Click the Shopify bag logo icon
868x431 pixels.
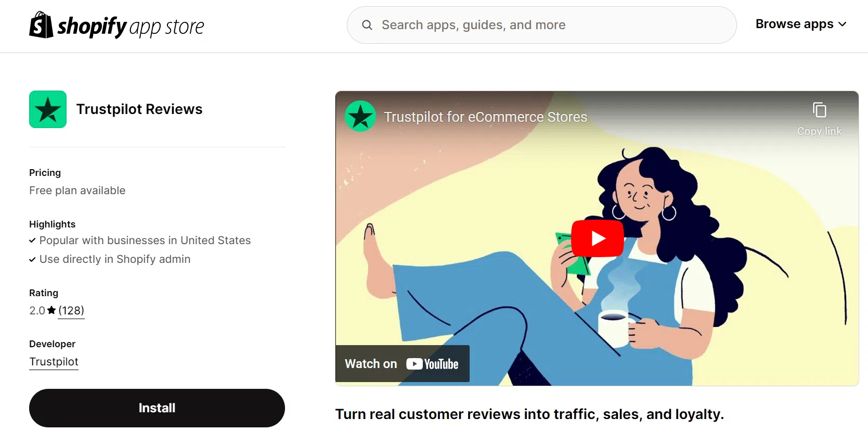(41, 25)
